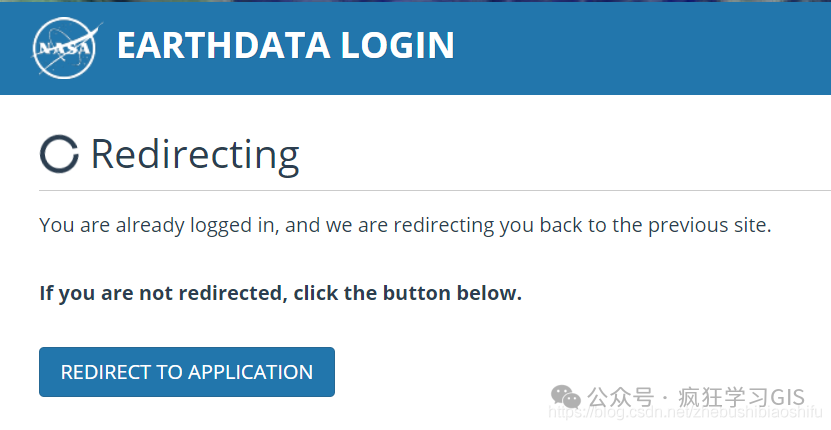This screenshot has width=831, height=430.
Task: Click the word REDIRECT on the blue button
Action: click(106, 372)
